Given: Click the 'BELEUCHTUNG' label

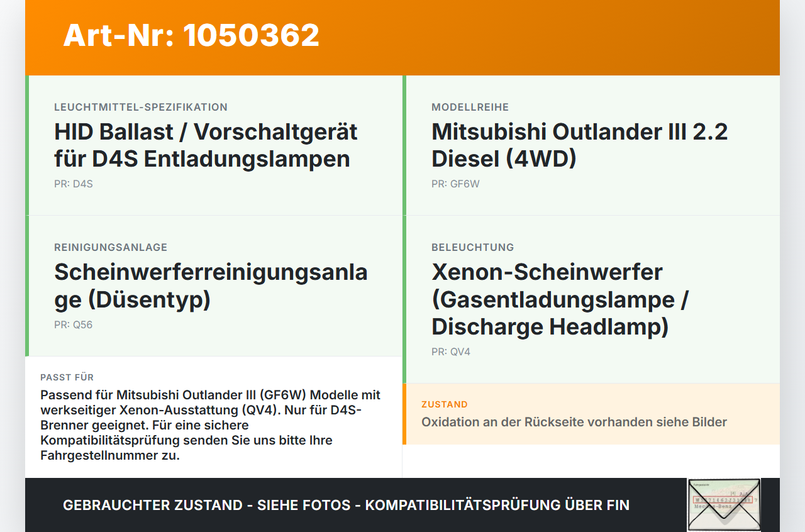Looking at the screenshot, I should [x=472, y=248].
